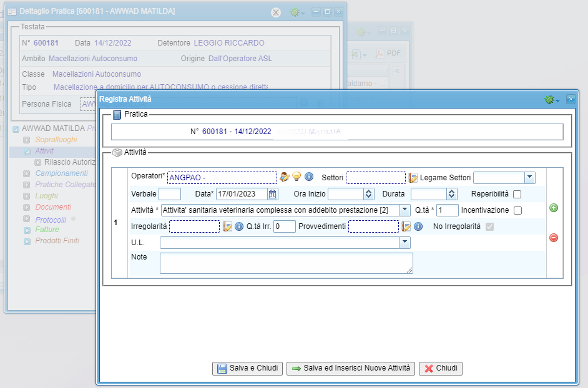Open Irregolarità selection notepad icon
Viewport: 588px width, 388px height.
point(227,226)
